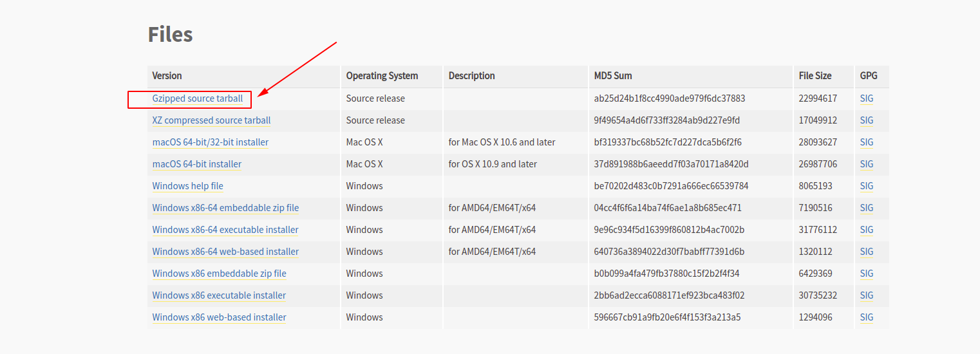The image size is (980, 354).
Task: Open SIG for Windows x86-64 executable installer
Action: point(867,230)
